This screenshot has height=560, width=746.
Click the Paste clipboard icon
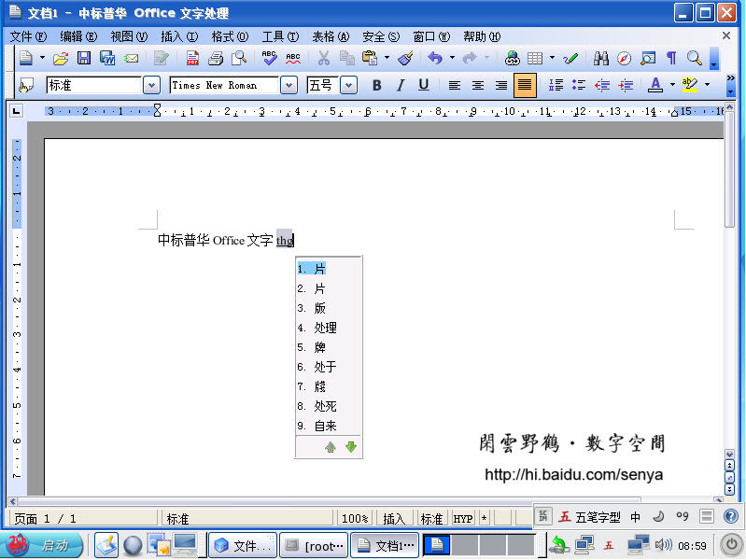[370, 58]
